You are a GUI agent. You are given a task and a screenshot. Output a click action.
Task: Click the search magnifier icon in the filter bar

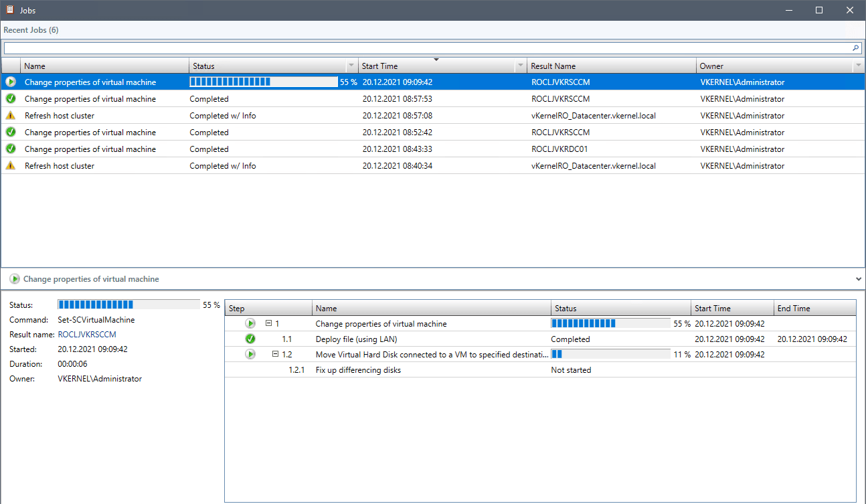[x=855, y=48]
